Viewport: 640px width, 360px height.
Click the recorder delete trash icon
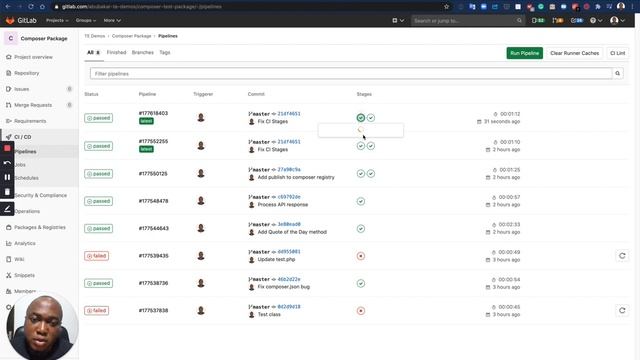tap(7, 192)
